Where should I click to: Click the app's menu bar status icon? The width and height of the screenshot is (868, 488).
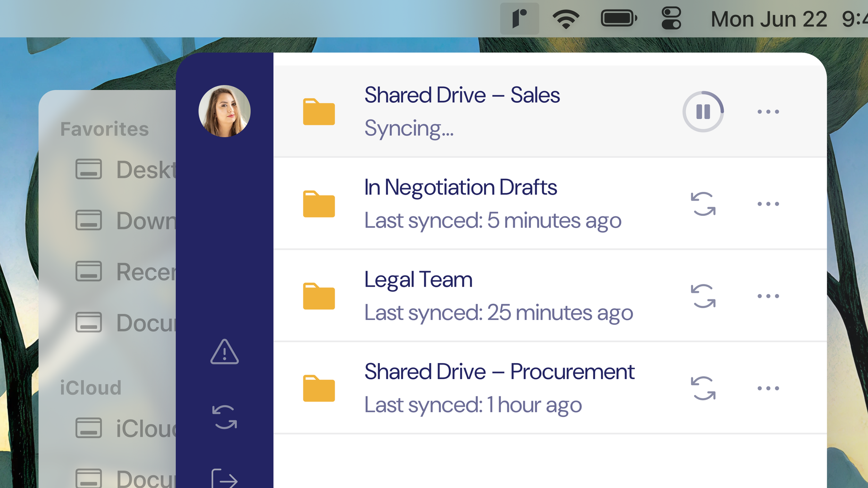[x=519, y=19]
